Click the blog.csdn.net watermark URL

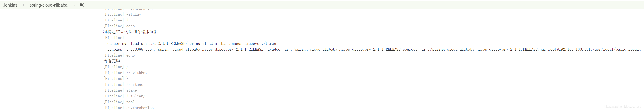623,107
